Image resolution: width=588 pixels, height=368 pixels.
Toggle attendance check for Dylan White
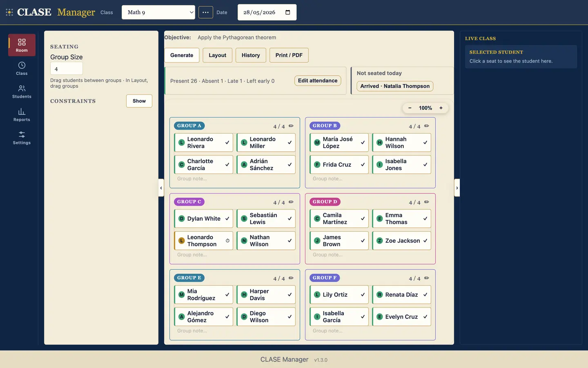[x=227, y=219]
